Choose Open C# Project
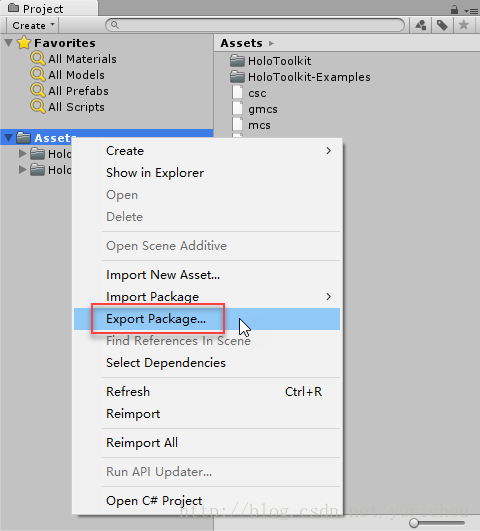The image size is (480, 531). tap(207, 501)
